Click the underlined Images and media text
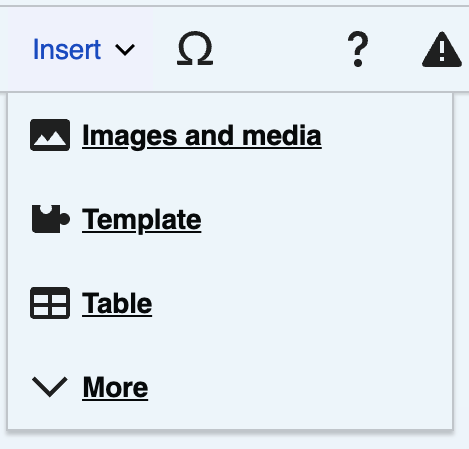469x449 pixels. [x=202, y=136]
